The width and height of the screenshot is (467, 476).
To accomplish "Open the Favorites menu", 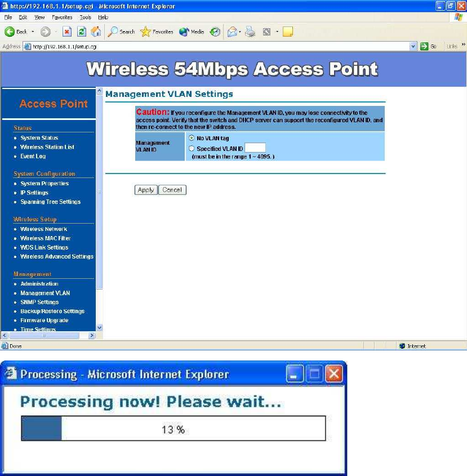I will tap(62, 17).
